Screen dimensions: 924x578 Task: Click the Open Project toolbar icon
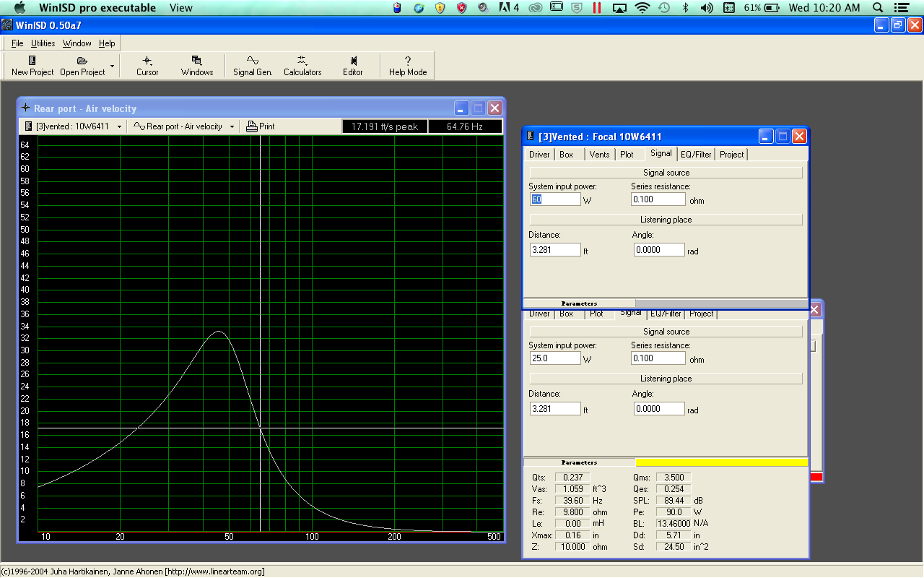[x=82, y=66]
